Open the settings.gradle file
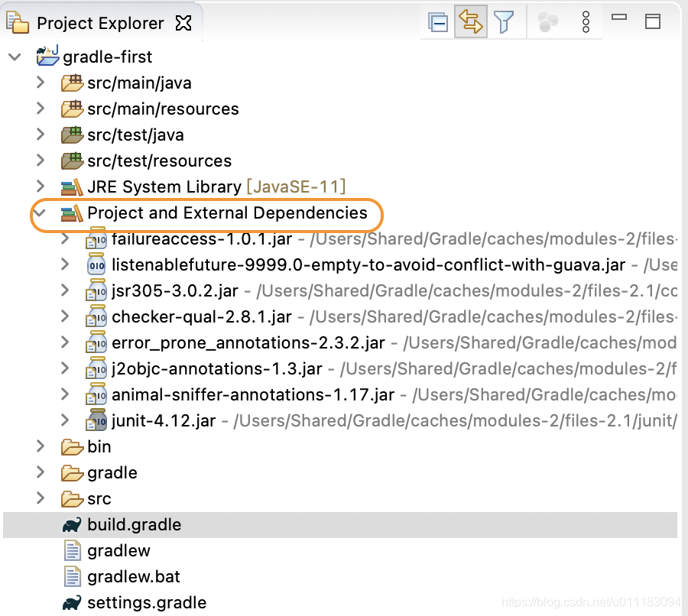The image size is (688, 616). [x=148, y=602]
